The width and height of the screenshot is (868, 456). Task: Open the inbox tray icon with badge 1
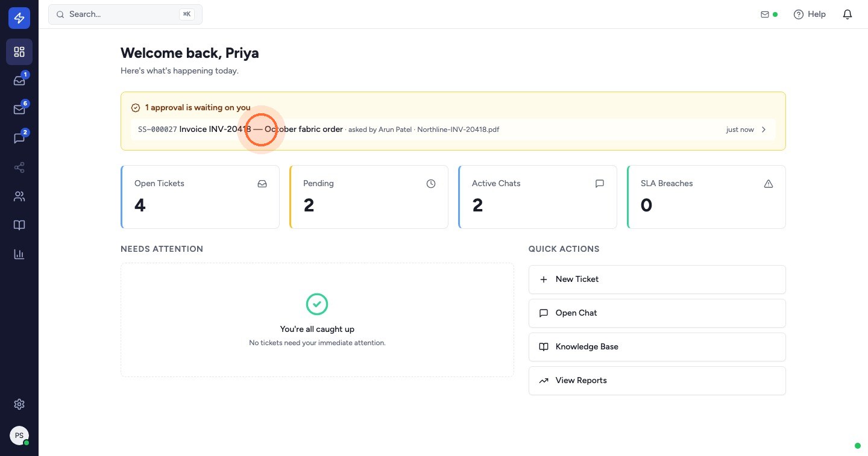(x=19, y=81)
